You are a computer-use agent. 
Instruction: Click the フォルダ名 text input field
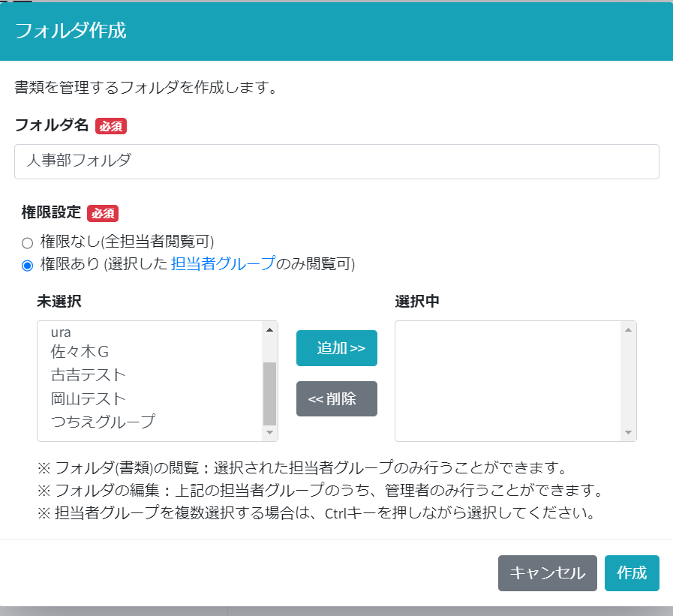[x=336, y=161]
